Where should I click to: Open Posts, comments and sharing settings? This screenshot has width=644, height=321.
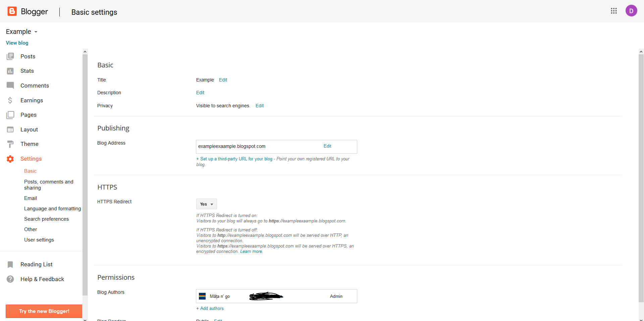(49, 185)
